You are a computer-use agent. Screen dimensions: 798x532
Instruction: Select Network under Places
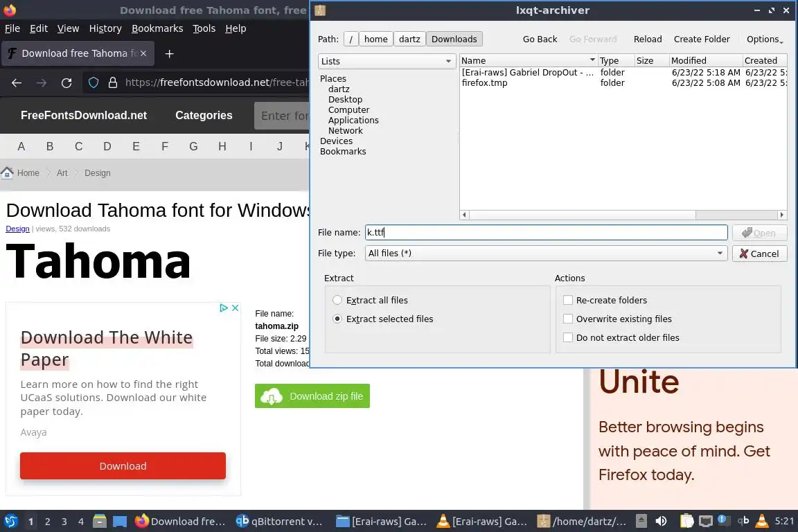345,130
